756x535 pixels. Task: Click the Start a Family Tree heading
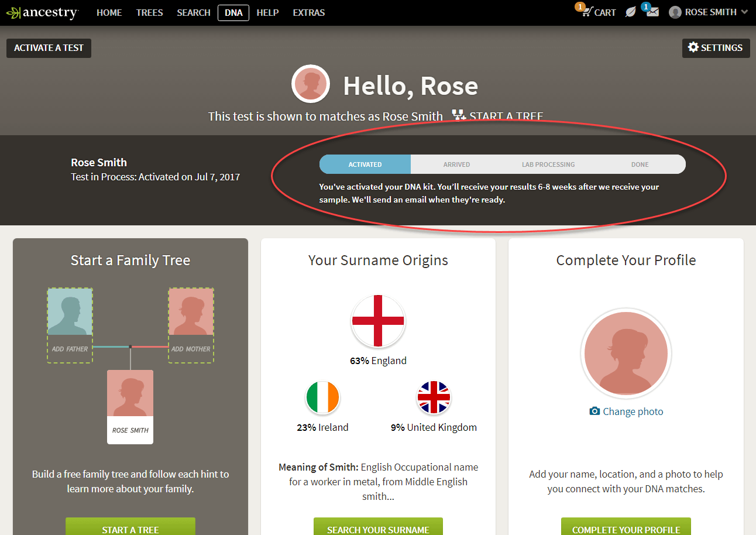coord(130,260)
